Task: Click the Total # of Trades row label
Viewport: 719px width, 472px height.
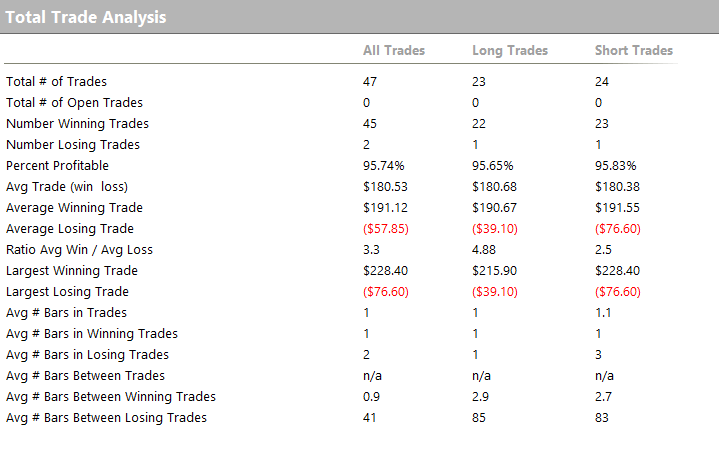Action: click(56, 82)
